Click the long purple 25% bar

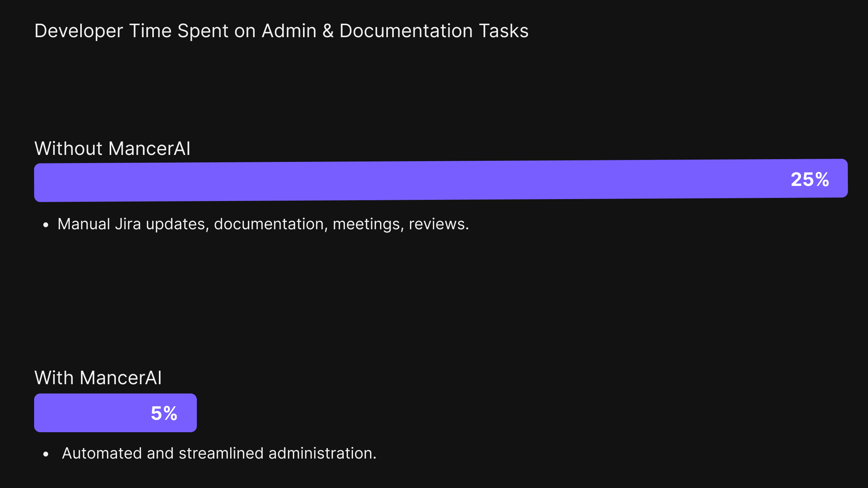click(x=441, y=180)
